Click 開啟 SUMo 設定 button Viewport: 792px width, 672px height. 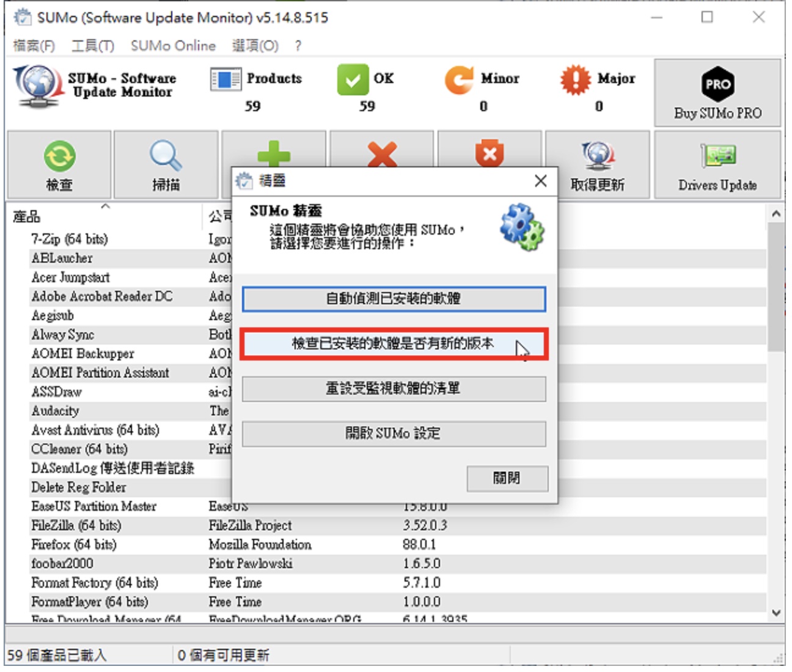point(394,434)
